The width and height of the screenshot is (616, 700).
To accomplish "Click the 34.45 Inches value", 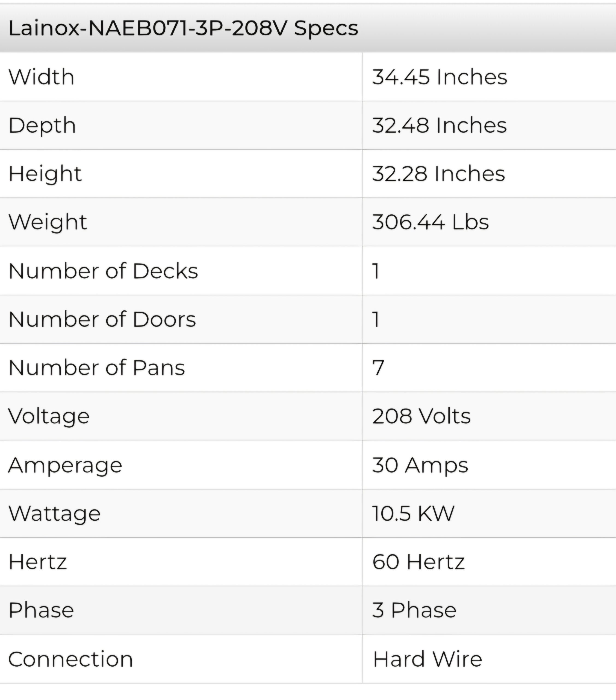I will tap(440, 77).
